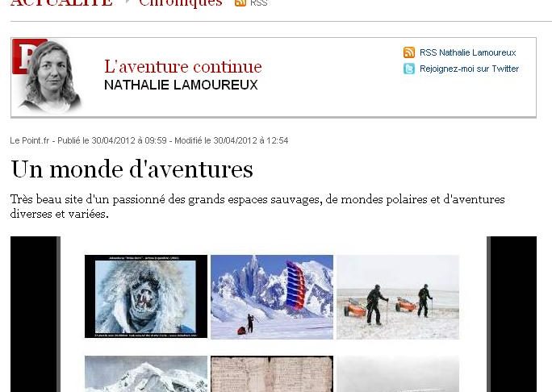This screenshot has width=552, height=392.
Task: Click the author name NATHALIE LAMOUREUX
Action: [x=181, y=85]
